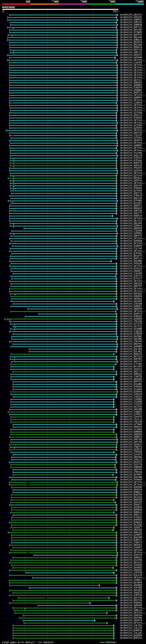Screen dimensions: 146x644
Task: Select hit label UniRef100_Q4R5P9
Action: coord(131,98)
